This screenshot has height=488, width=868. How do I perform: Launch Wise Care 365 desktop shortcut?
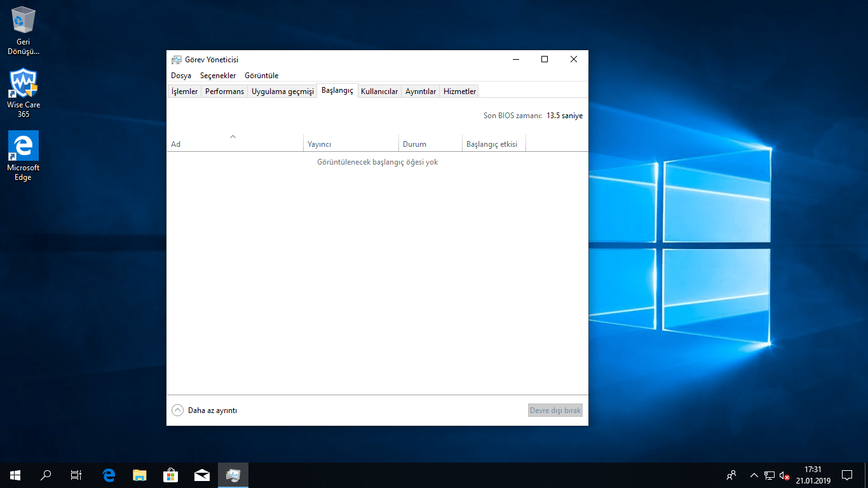pyautogui.click(x=24, y=93)
